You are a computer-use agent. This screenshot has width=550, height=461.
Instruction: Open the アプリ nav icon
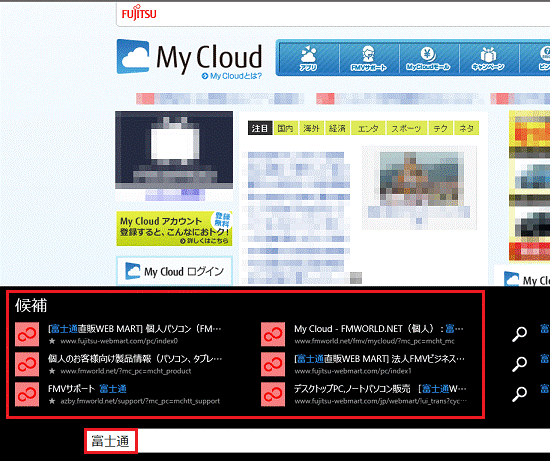click(x=308, y=58)
